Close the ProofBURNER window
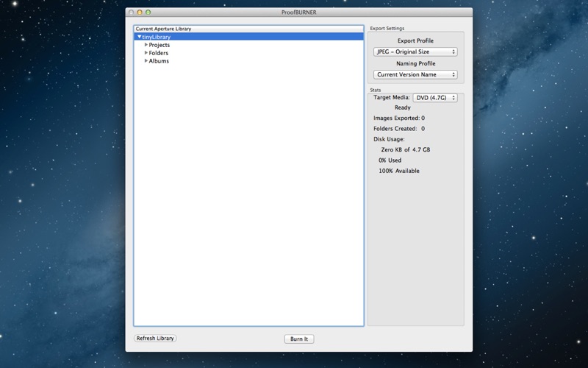 point(131,13)
